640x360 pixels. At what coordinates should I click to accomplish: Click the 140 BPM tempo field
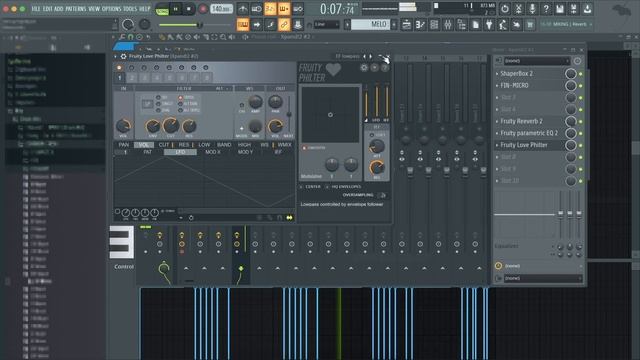pos(221,9)
